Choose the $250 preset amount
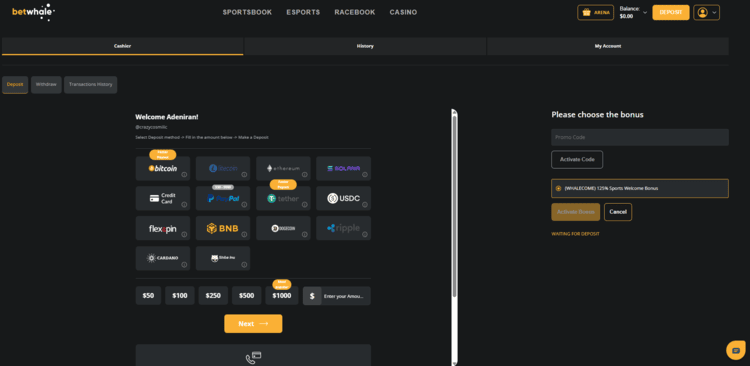The width and height of the screenshot is (750, 366). (213, 296)
